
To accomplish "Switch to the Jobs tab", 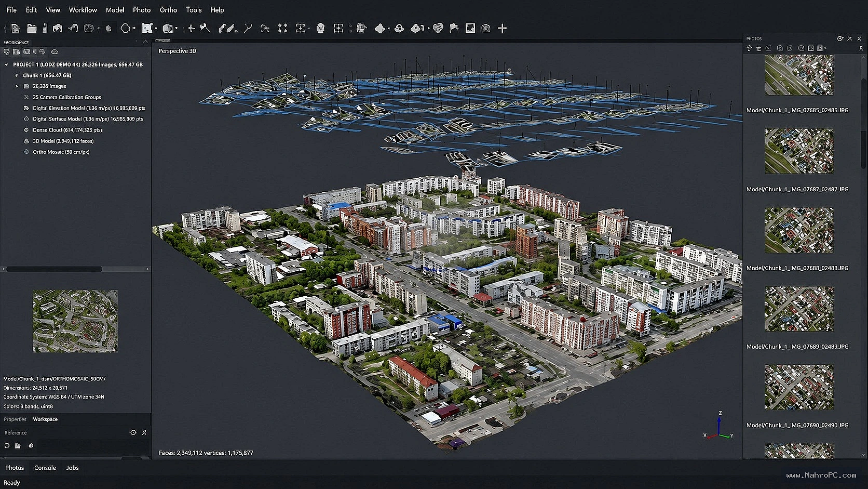I will [72, 468].
